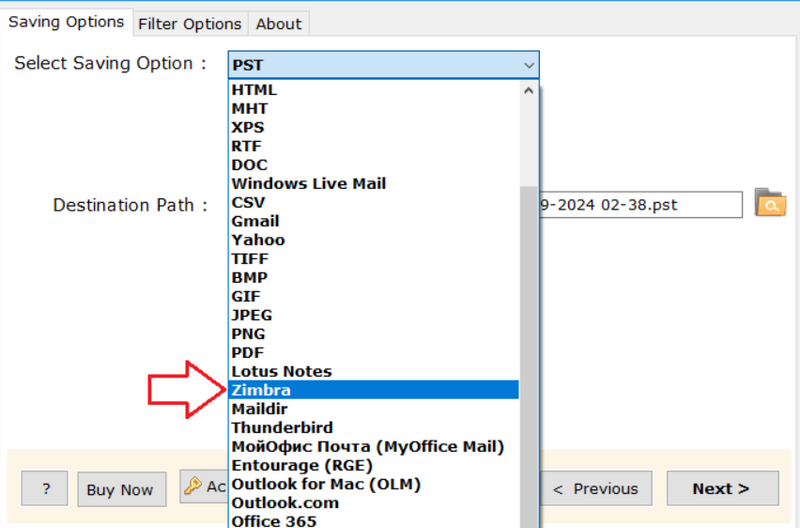Open the About tab

279,24
